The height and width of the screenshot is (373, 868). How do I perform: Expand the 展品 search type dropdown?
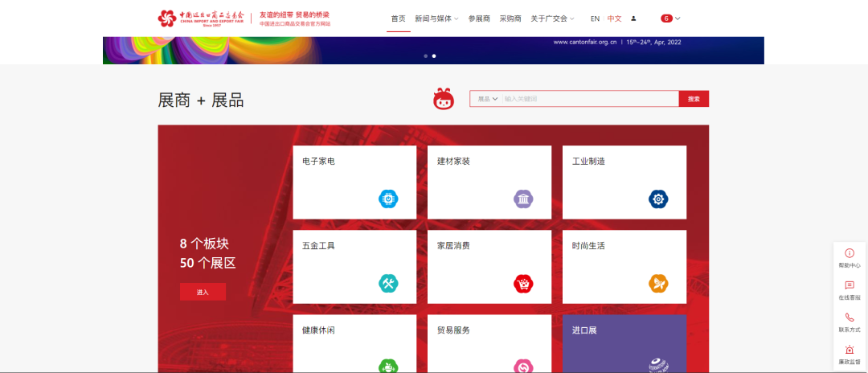pos(488,99)
